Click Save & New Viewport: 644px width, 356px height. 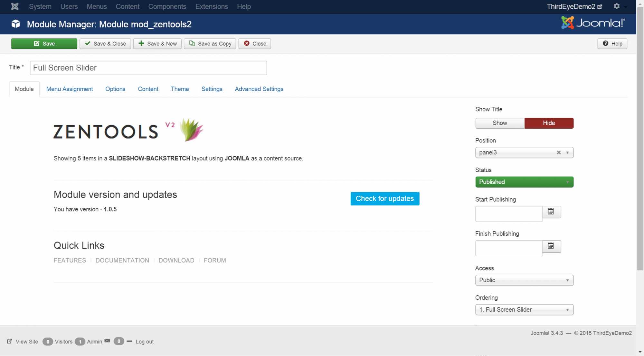pyautogui.click(x=157, y=44)
